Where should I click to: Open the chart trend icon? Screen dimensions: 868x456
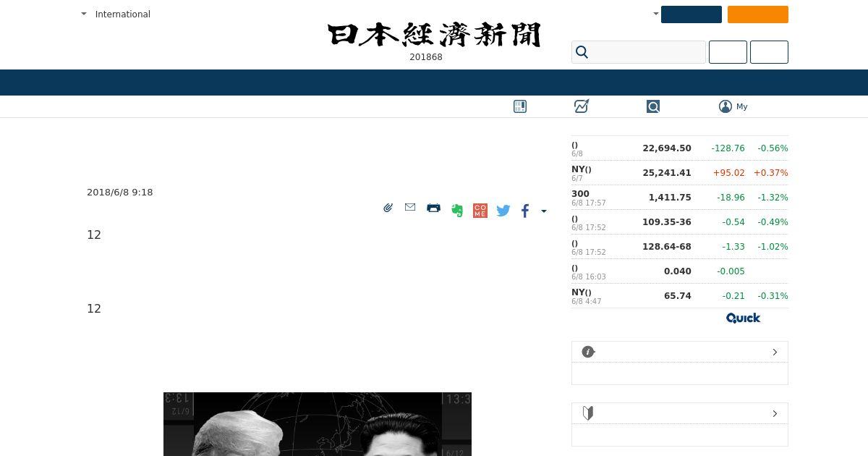pos(582,106)
